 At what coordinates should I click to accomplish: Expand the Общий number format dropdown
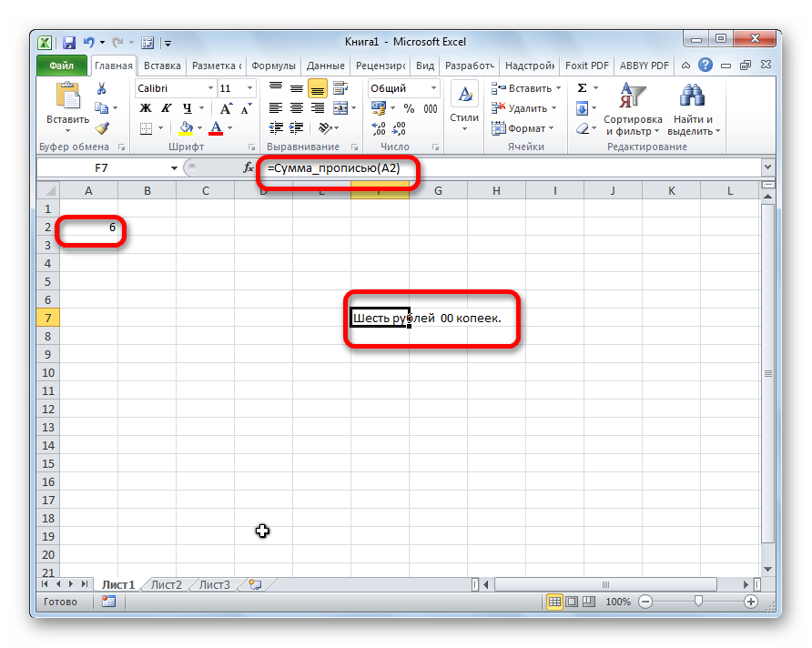coord(433,88)
